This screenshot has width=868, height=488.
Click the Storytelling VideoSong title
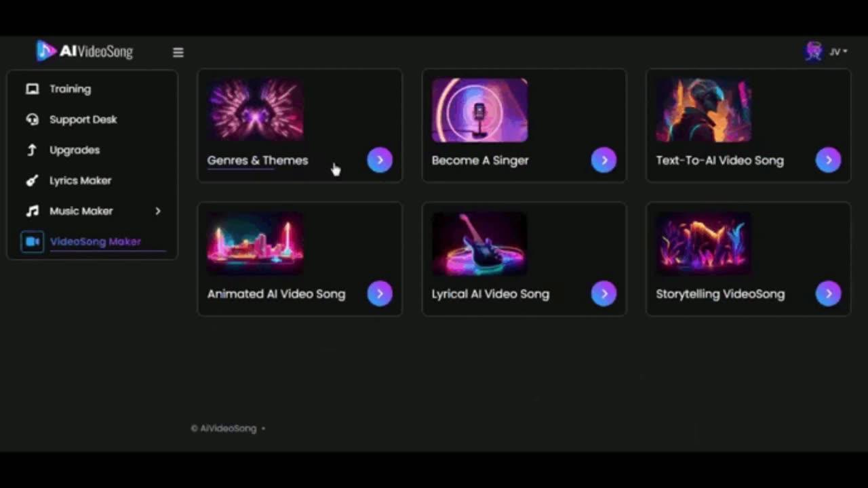click(720, 294)
